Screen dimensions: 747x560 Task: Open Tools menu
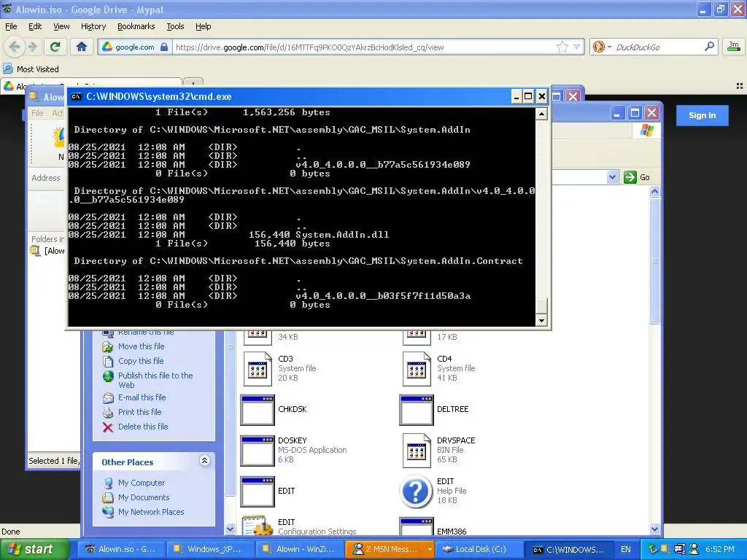(175, 27)
